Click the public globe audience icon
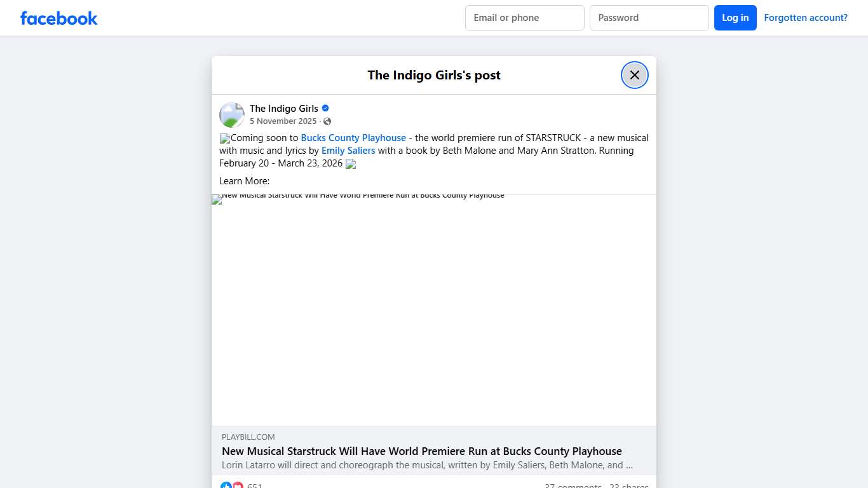 (x=327, y=121)
